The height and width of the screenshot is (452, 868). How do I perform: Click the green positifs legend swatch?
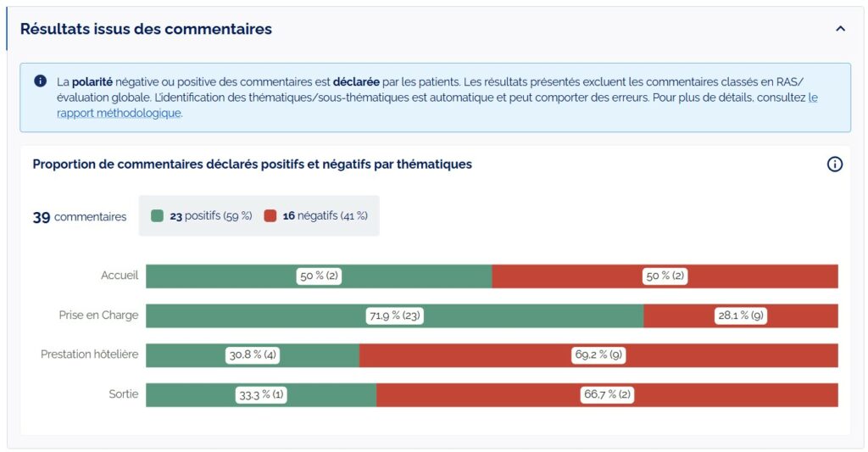[x=157, y=216]
